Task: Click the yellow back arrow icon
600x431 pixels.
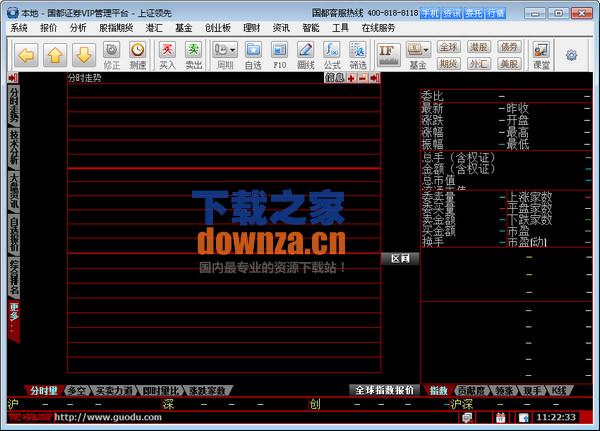Action: pyautogui.click(x=25, y=54)
